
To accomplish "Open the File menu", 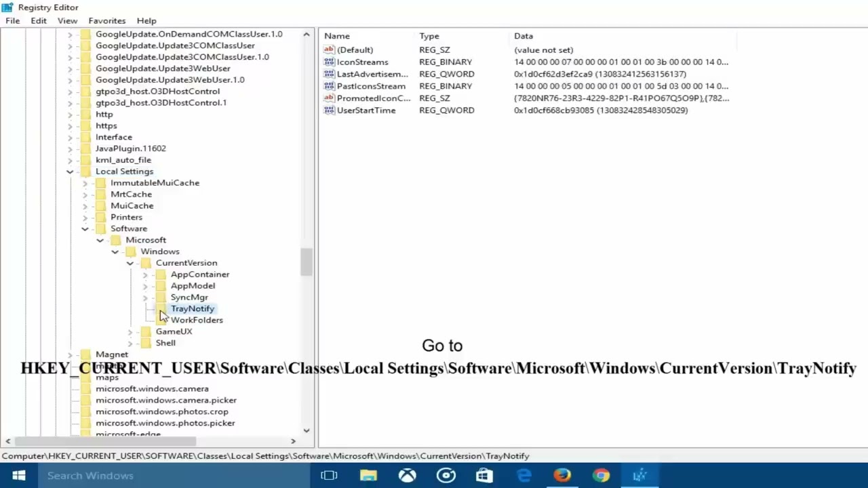I will tap(12, 21).
